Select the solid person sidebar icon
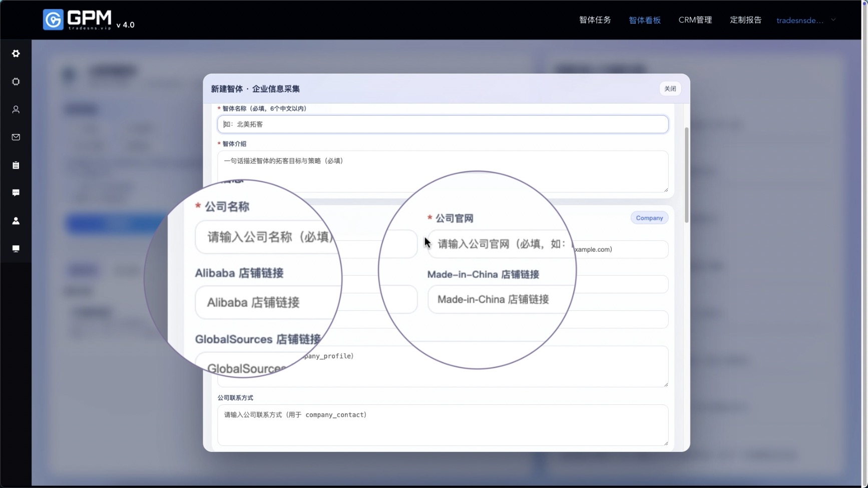 (x=16, y=221)
